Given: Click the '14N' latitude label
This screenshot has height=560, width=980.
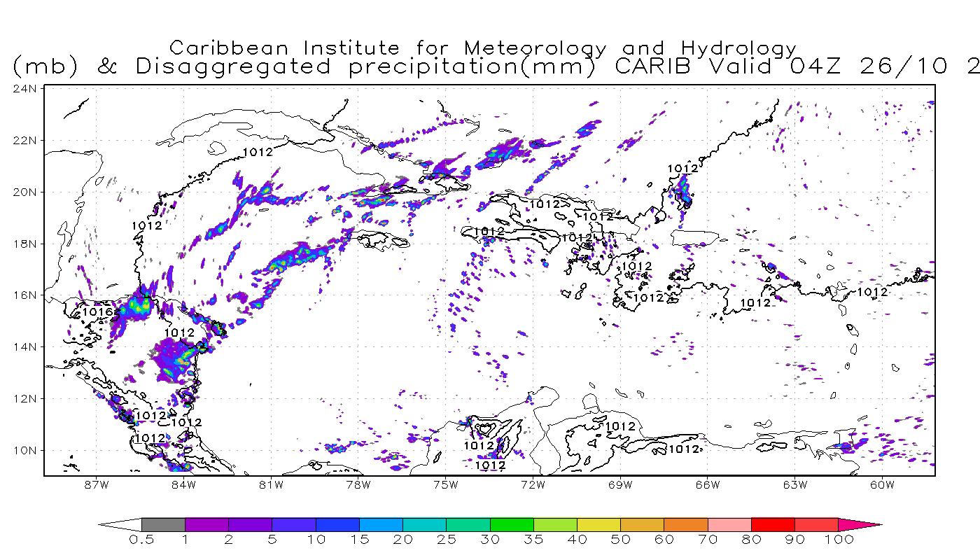Looking at the screenshot, I should (24, 346).
